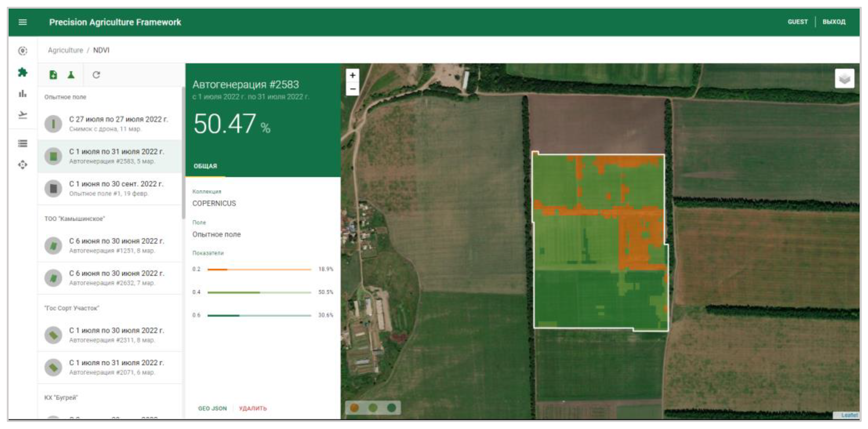Switch to the ОБЩАЯ tab
The width and height of the screenshot is (868, 429).
click(205, 166)
